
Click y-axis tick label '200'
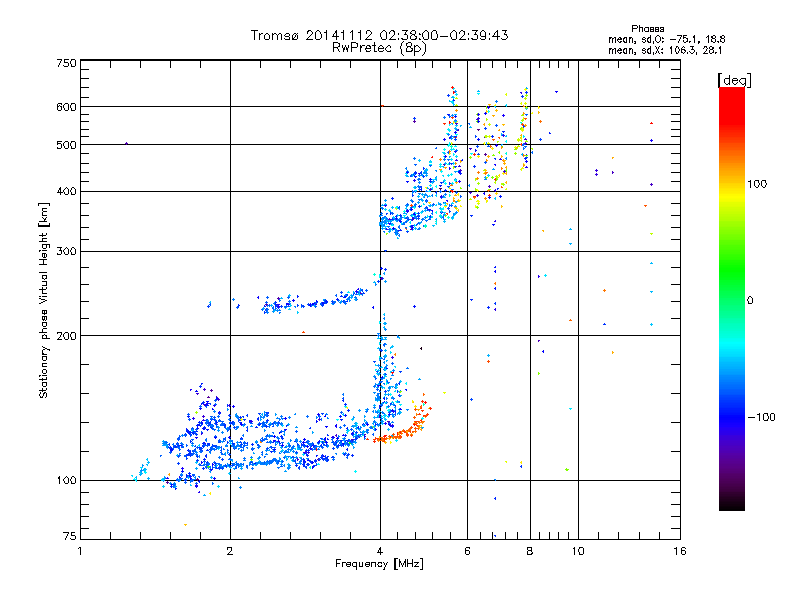pyautogui.click(x=66, y=336)
